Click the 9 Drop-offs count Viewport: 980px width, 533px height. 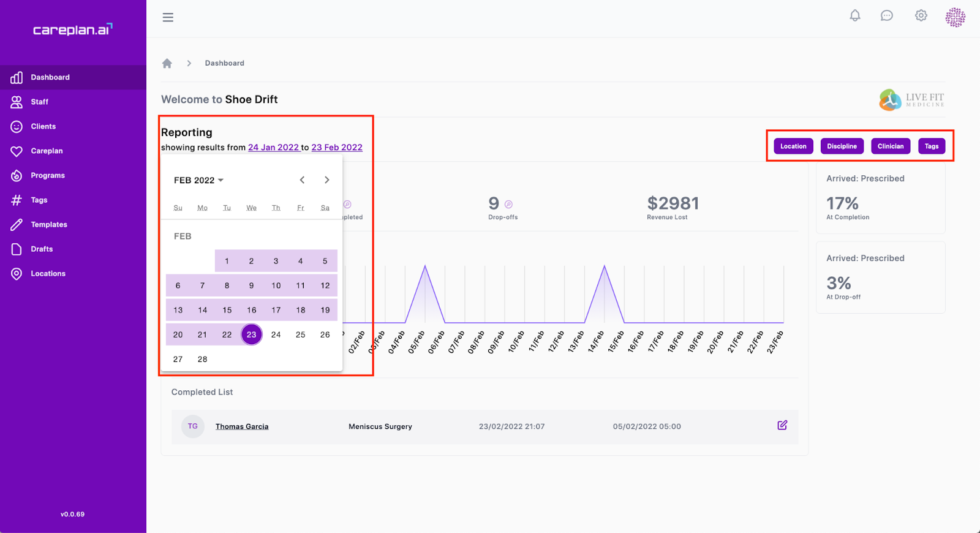coord(494,203)
